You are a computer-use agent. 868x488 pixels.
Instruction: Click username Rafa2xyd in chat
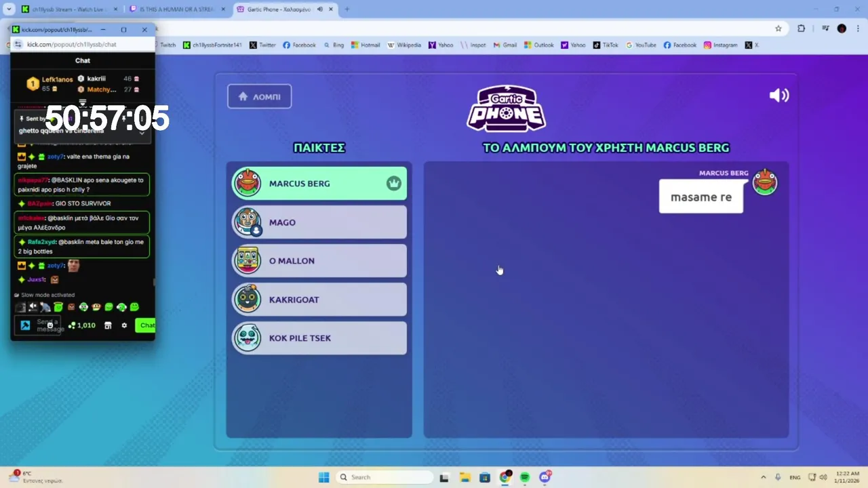42,242
